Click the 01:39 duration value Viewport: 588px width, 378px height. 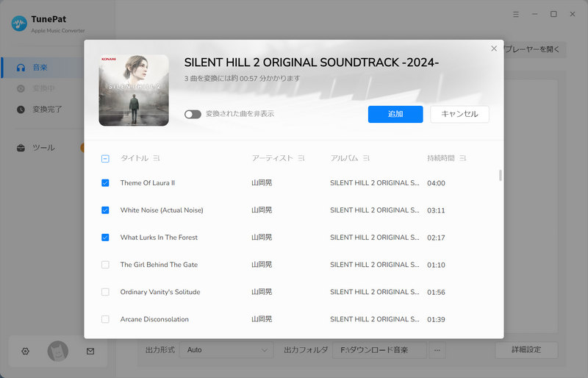[x=436, y=319]
